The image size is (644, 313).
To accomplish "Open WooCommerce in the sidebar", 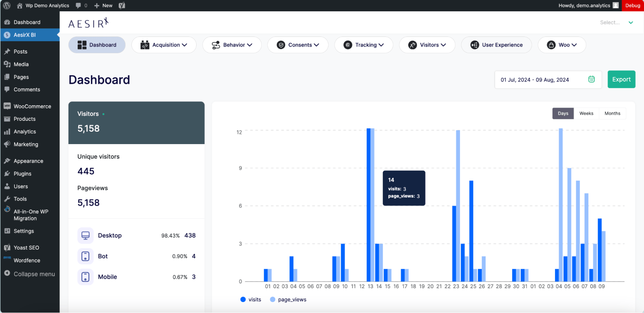I will coord(32,106).
